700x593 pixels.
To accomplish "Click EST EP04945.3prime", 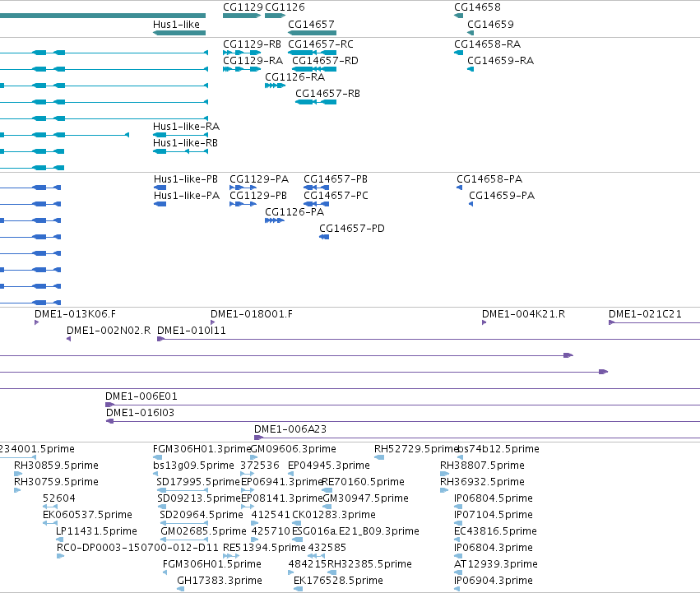I will [329, 466].
